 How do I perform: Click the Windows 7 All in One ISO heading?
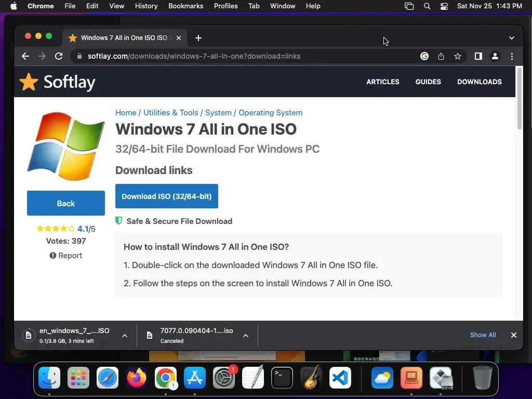tap(206, 129)
